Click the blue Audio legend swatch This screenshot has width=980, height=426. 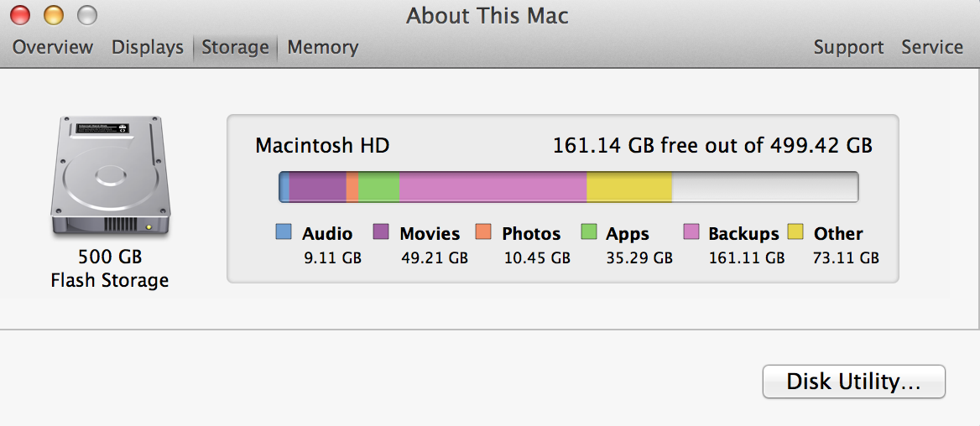(x=284, y=231)
